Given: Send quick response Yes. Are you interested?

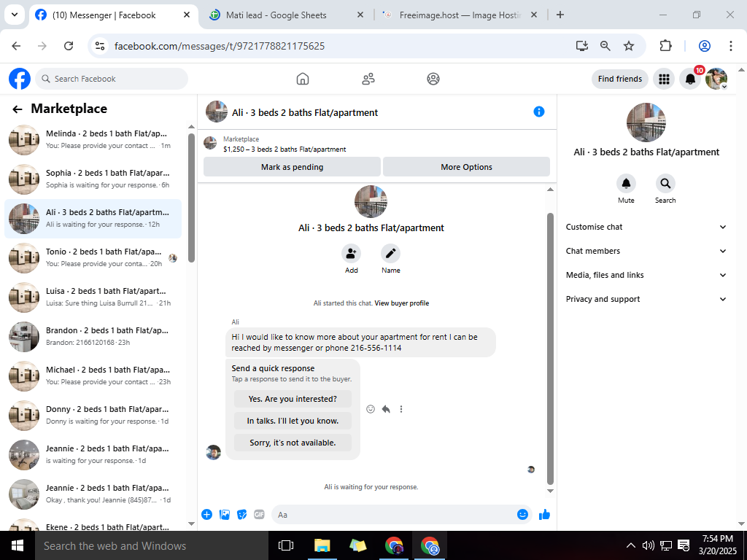Looking at the screenshot, I should [293, 399].
